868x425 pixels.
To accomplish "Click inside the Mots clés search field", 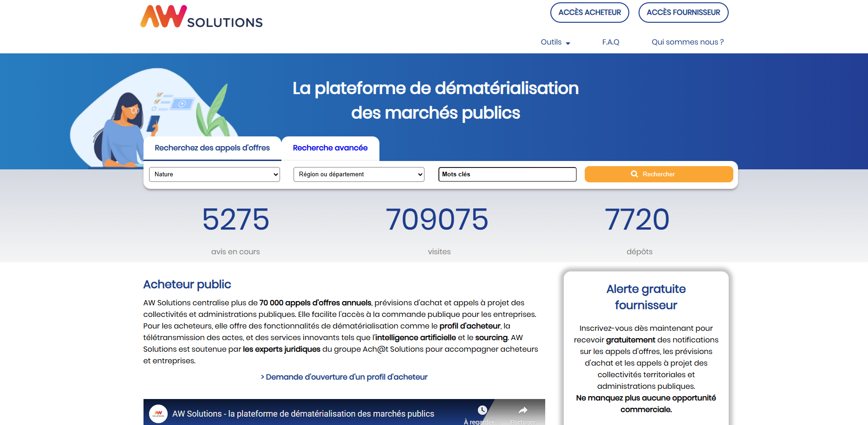I will 507,174.
